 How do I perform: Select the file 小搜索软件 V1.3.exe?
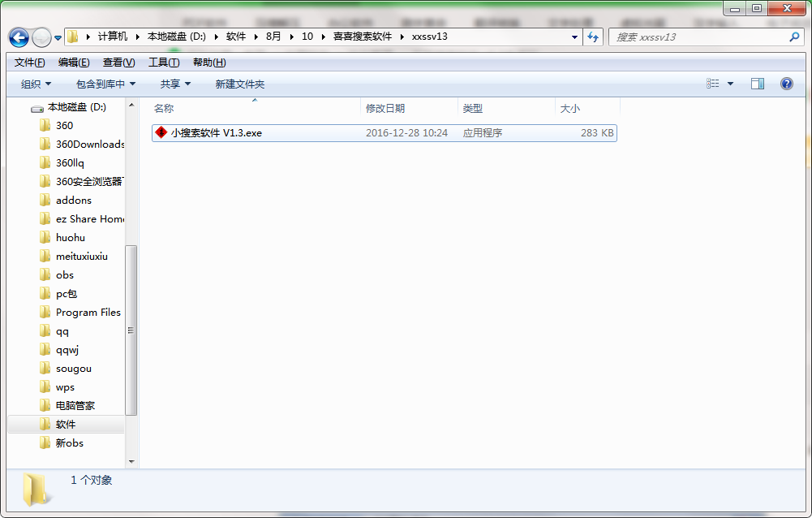point(385,132)
